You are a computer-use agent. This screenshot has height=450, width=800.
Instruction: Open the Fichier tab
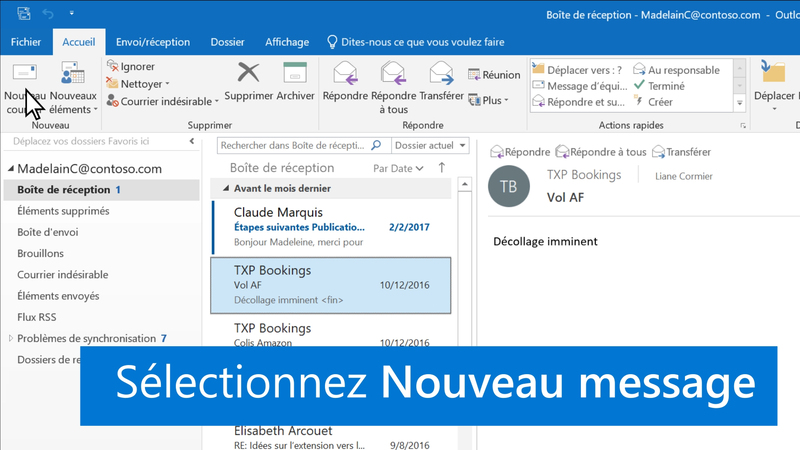(x=26, y=42)
